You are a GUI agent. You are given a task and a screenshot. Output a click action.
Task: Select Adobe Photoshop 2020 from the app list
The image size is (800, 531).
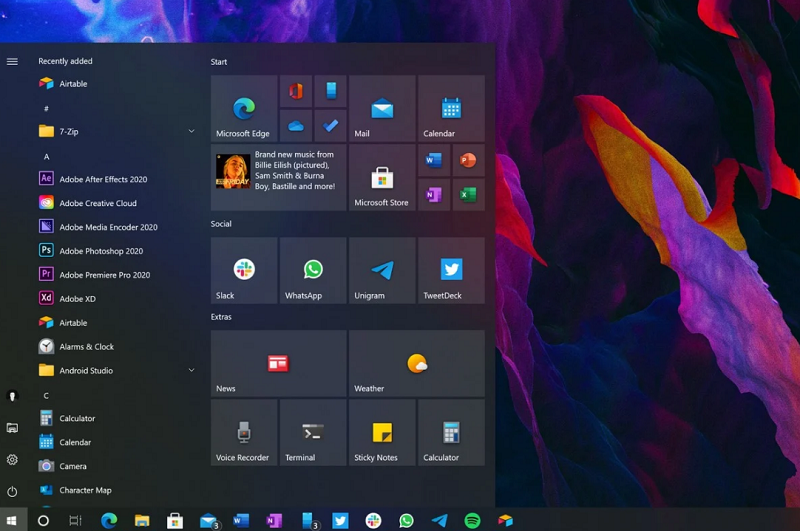tap(100, 251)
